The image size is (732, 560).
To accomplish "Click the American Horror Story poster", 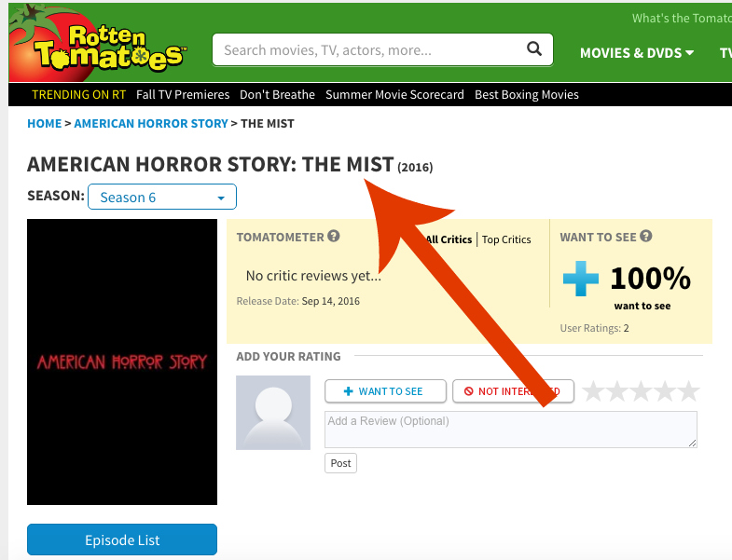I will pos(122,362).
